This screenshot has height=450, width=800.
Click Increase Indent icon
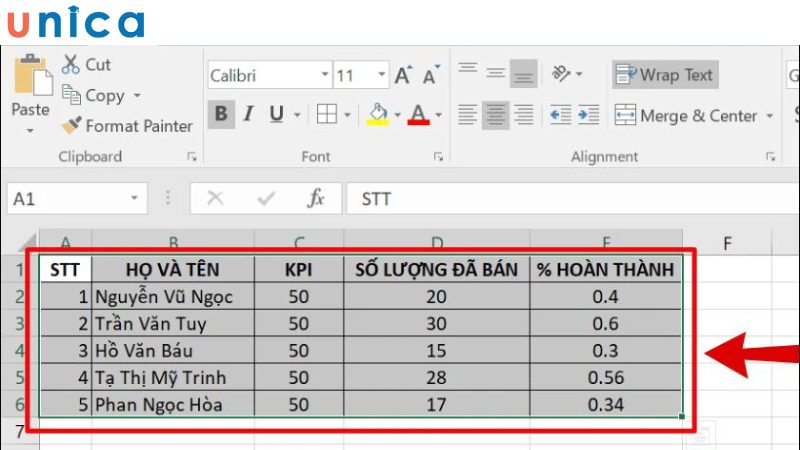click(588, 115)
